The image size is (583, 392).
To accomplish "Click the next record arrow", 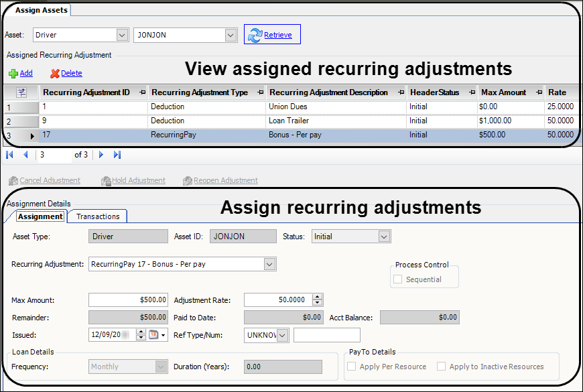I will [101, 155].
